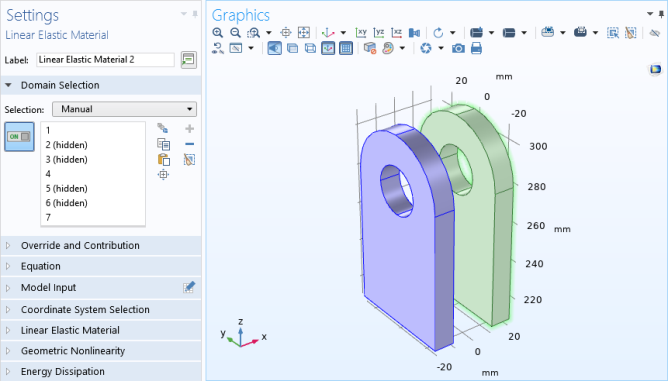This screenshot has height=381, width=668.
Task: Select domain 4 in the selection list
Action: coord(93,174)
